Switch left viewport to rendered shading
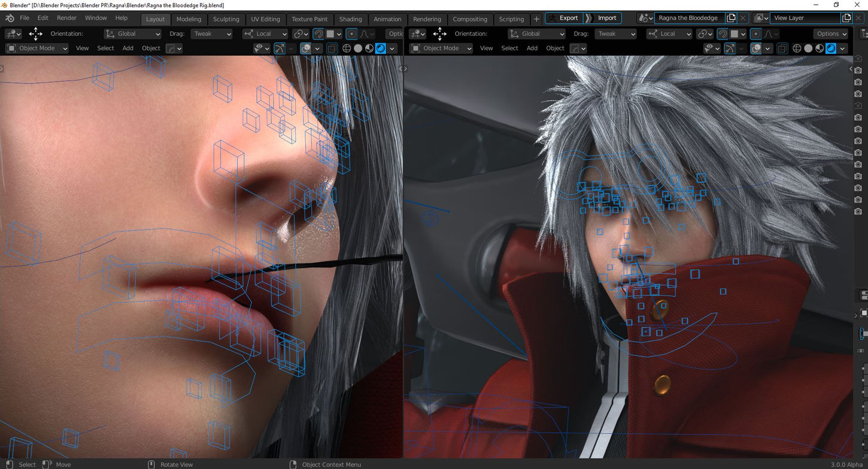The width and height of the screenshot is (868, 469). 381,48
